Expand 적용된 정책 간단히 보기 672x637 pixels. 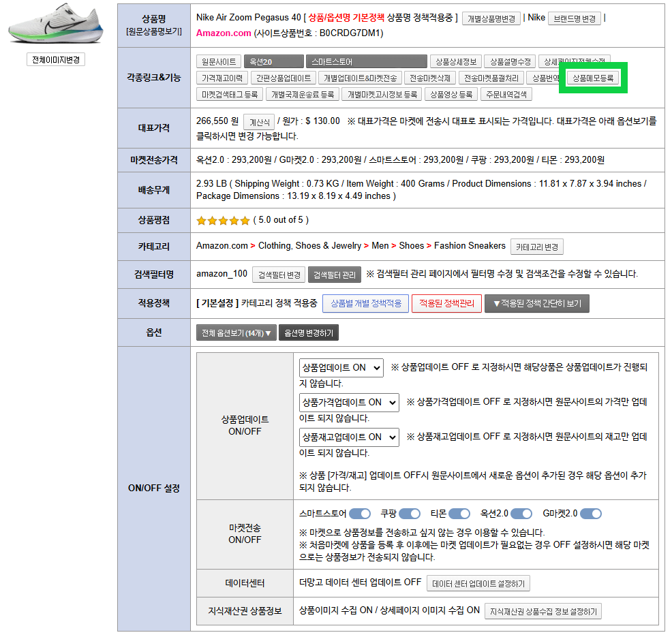(536, 303)
